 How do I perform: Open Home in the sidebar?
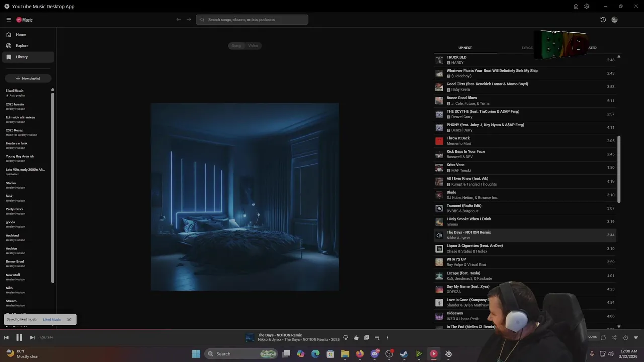pyautogui.click(x=28, y=35)
